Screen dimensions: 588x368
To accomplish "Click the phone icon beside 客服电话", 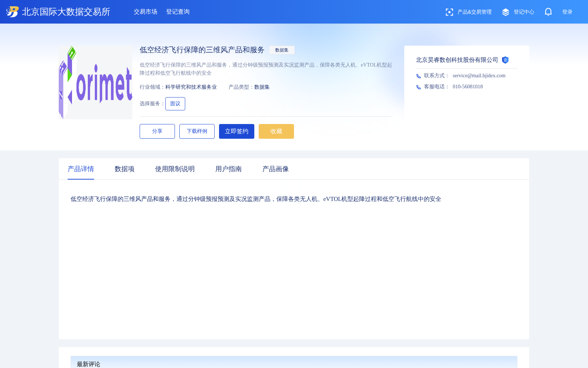I will pos(419,87).
